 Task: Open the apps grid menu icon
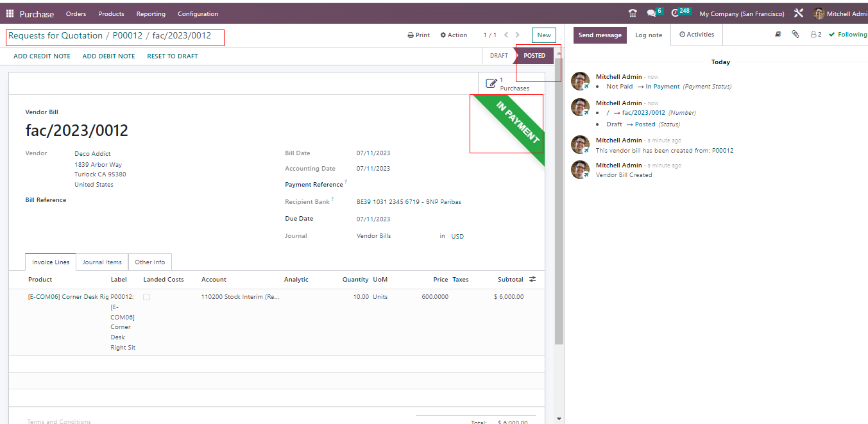click(x=10, y=13)
